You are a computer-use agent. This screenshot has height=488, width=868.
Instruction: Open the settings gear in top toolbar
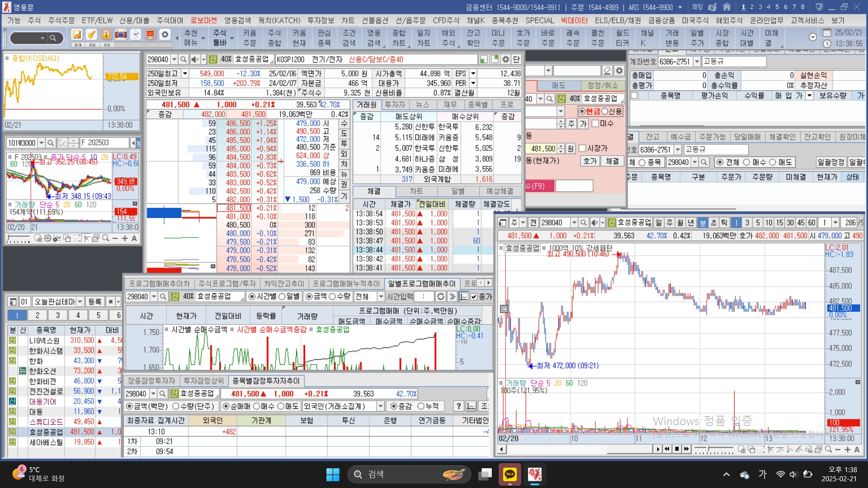(165, 35)
